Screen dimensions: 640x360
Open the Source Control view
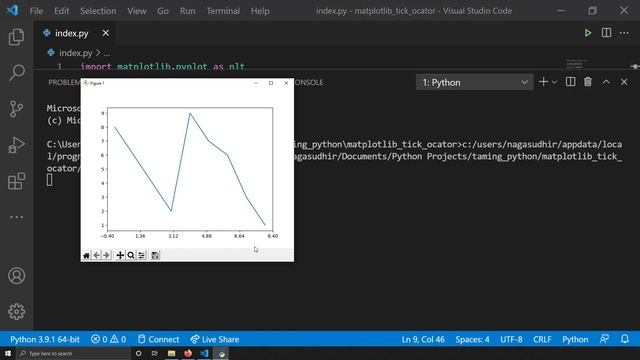tap(16, 109)
